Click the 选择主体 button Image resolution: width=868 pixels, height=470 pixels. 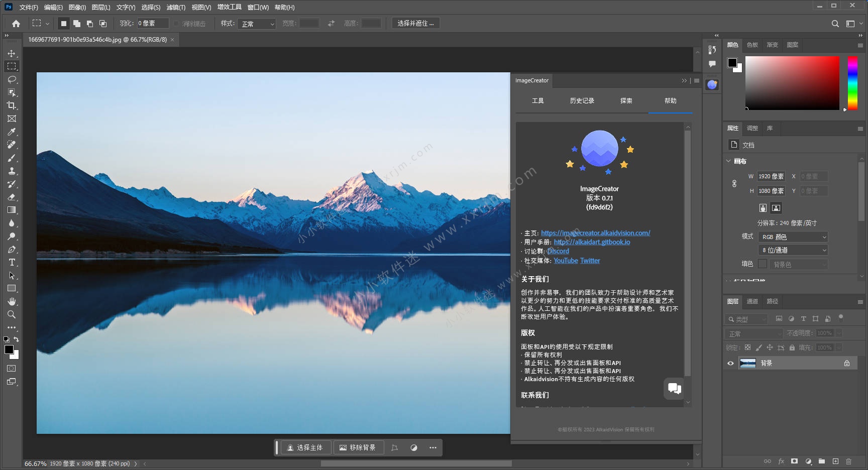(x=305, y=447)
